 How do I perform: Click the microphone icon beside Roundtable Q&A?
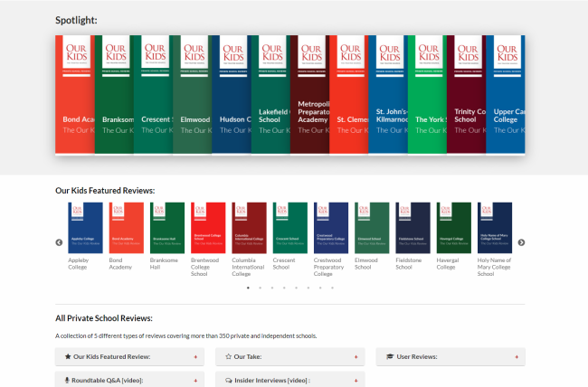[x=67, y=381]
